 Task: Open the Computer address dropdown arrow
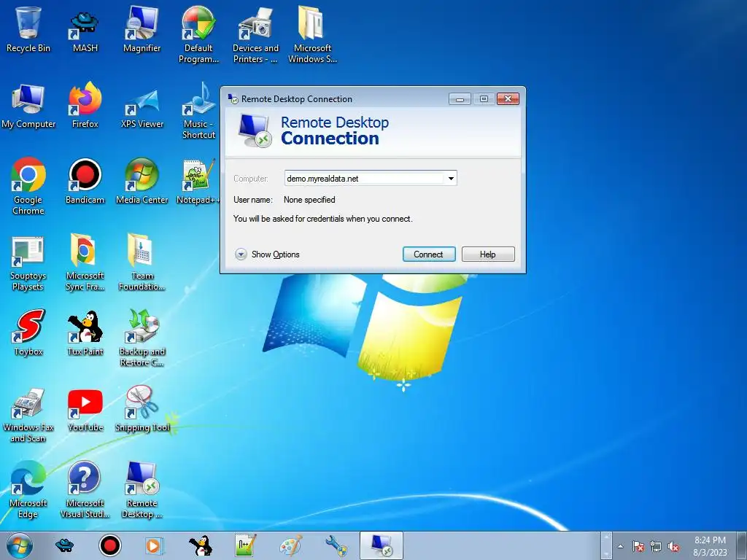click(x=451, y=179)
